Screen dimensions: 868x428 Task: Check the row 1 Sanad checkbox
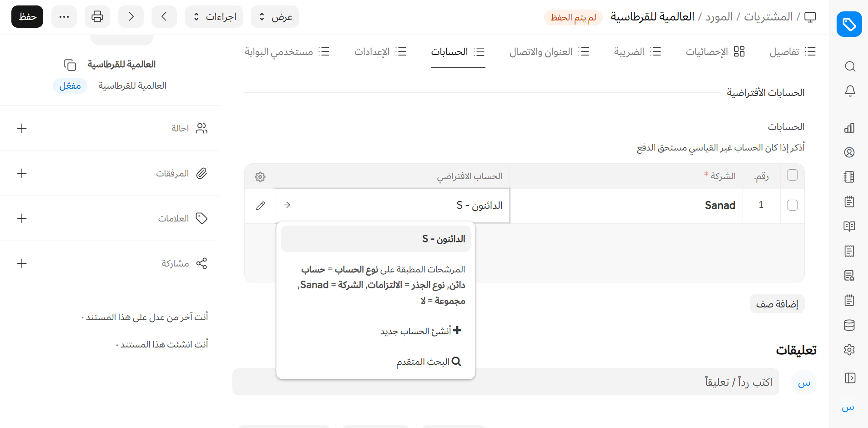click(792, 205)
